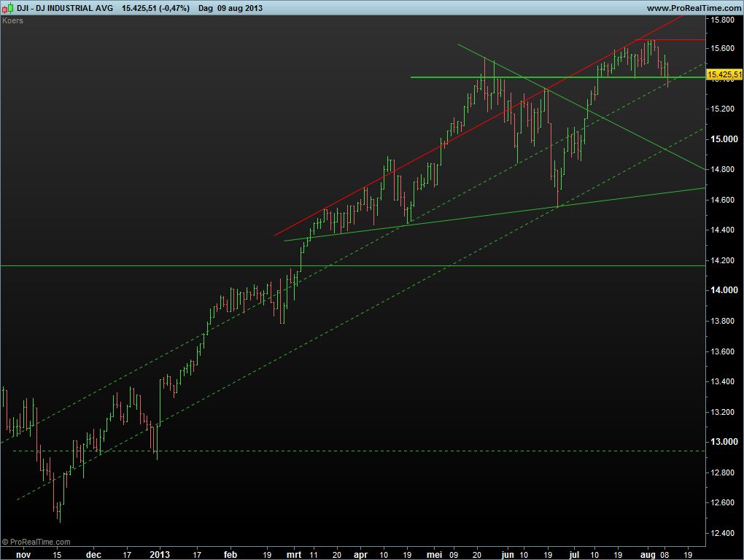744x560 pixels.
Task: Click the © ProRealTime.com watermark
Action: point(36,542)
